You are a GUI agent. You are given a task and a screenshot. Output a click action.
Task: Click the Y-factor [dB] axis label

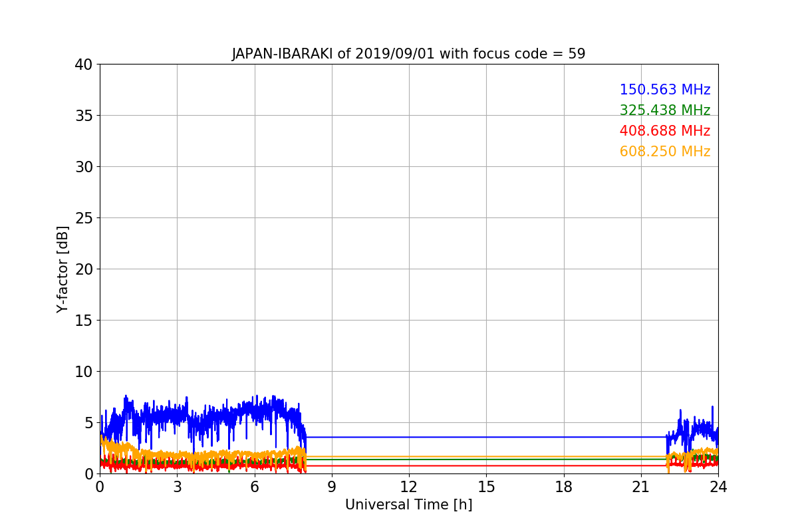63,269
